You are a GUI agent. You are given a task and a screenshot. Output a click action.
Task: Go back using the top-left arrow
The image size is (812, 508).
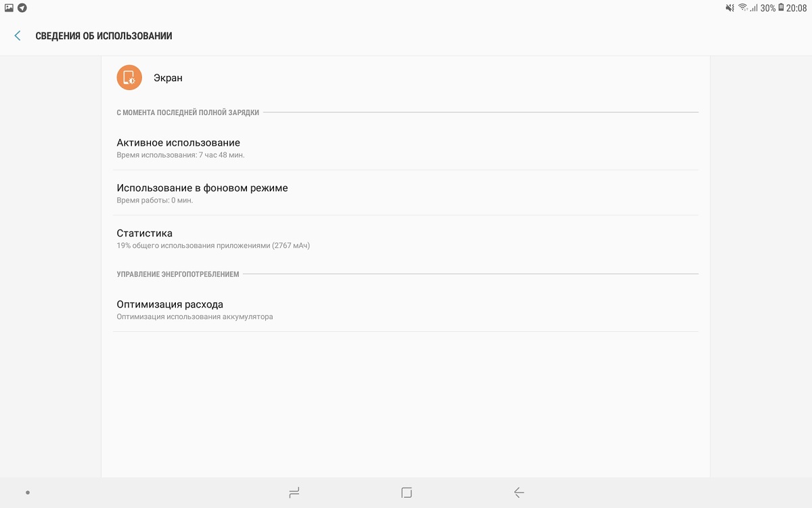18,36
